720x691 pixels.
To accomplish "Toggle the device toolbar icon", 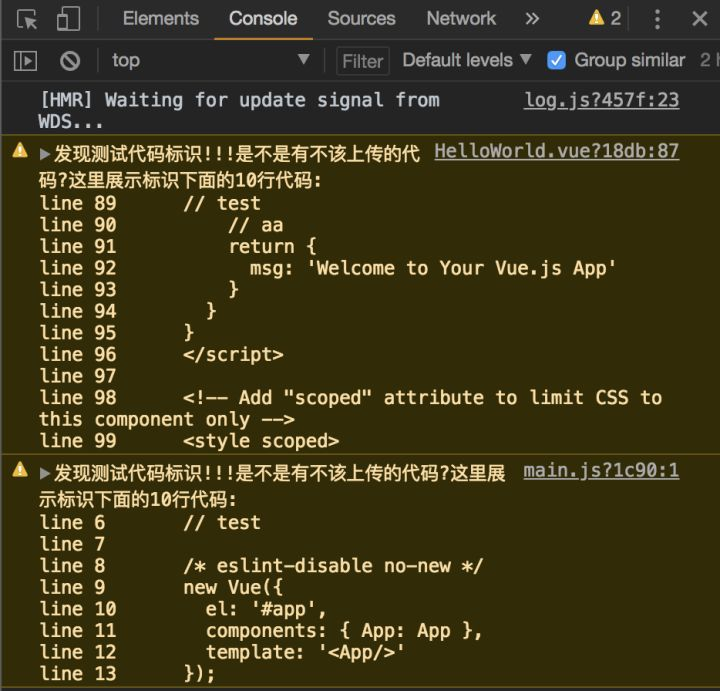I will click(x=68, y=19).
